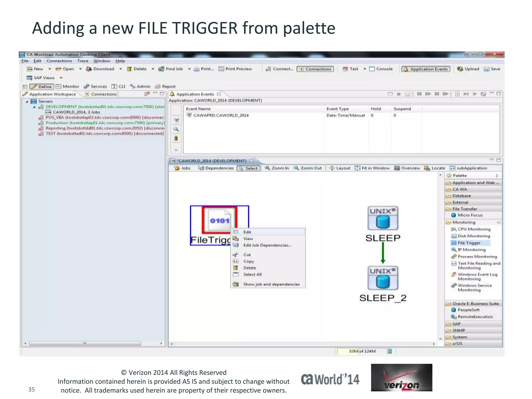Toggle the Dependencies tool
Screen dimensions: 532x399
point(216,168)
